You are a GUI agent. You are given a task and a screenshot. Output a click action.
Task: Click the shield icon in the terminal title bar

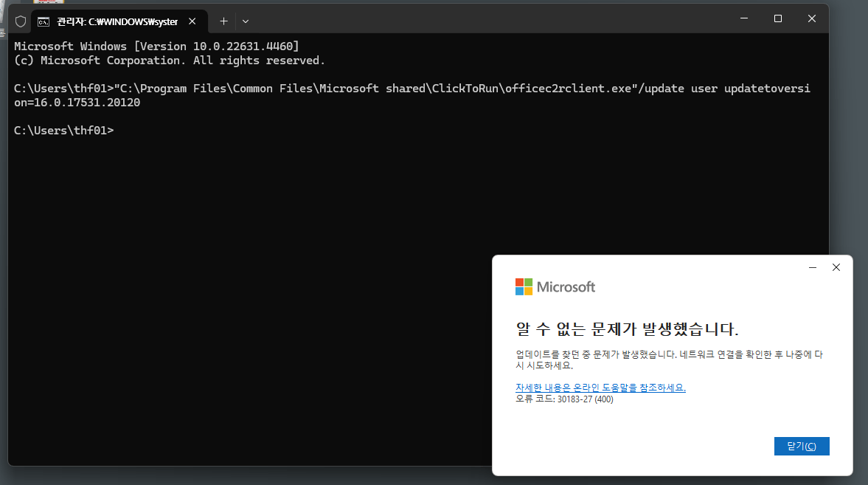point(21,21)
